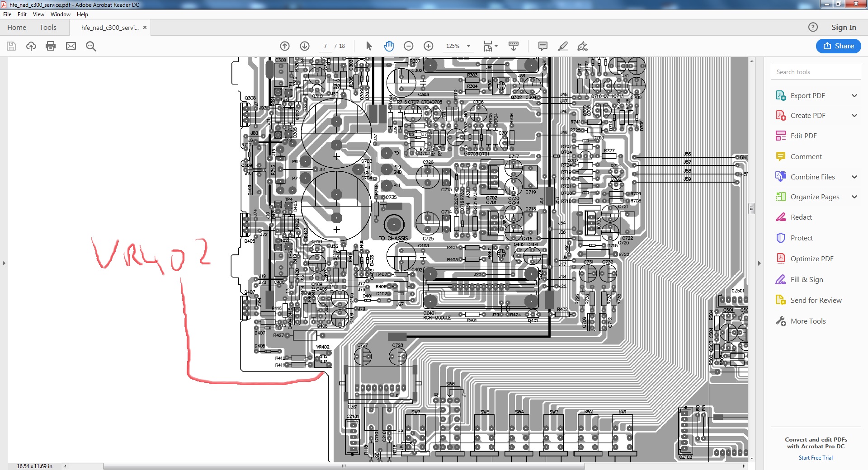Image resolution: width=868 pixels, height=470 pixels.
Task: Print the document with the printer icon
Action: pos(51,46)
